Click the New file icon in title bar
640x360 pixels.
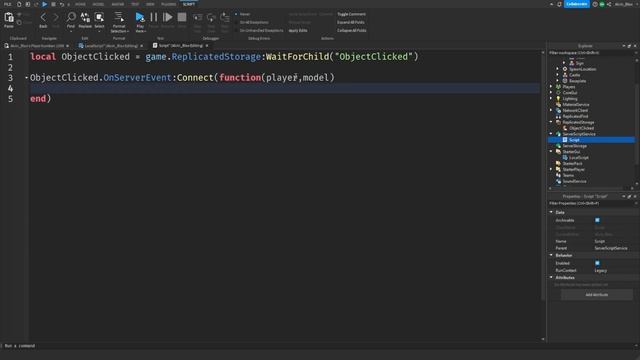click(19, 4)
